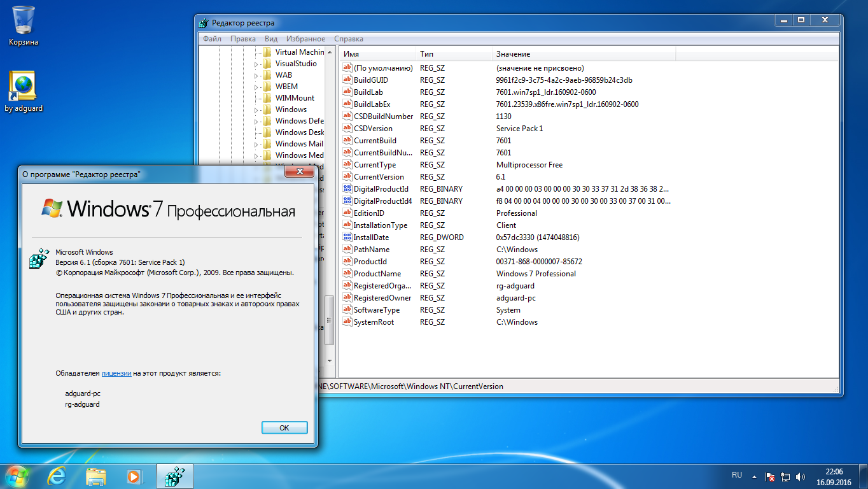The height and width of the screenshot is (489, 868).
Task: Click the CSDVersion string icon
Action: [347, 129]
